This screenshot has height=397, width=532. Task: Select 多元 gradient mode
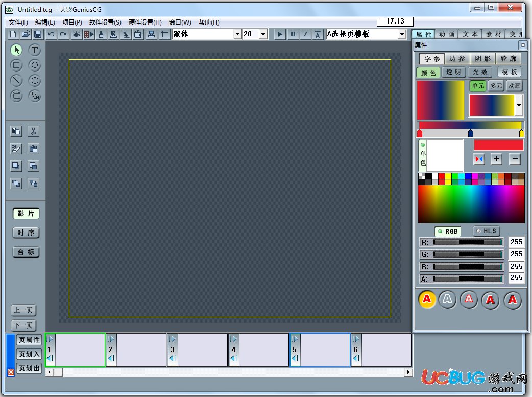(496, 86)
